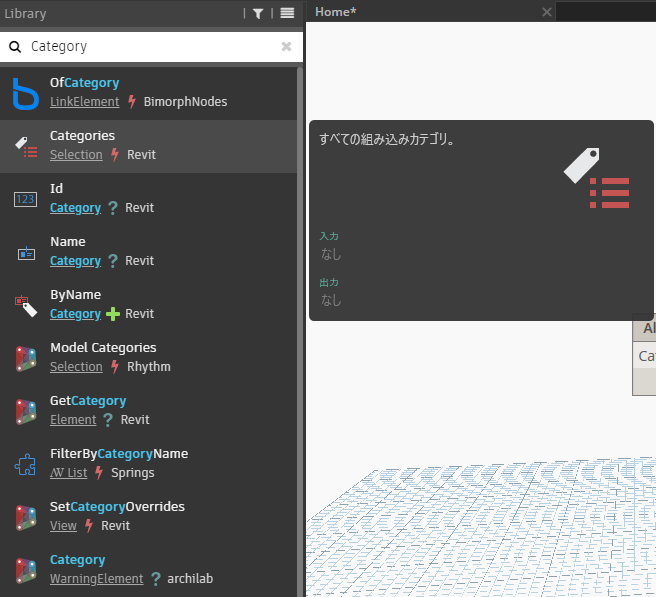656x597 pixels.
Task: Select the Id search result title
Action: [x=56, y=189]
